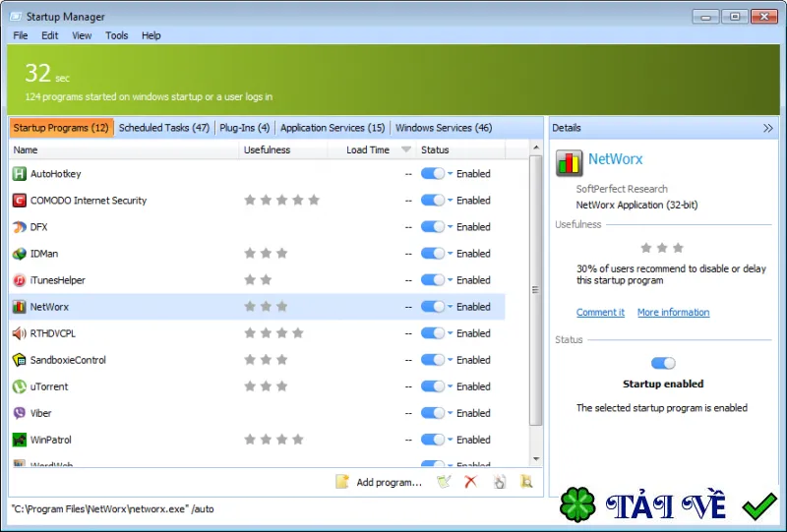Switch to Application Services (15) tab
The image size is (787, 532).
[x=333, y=128]
